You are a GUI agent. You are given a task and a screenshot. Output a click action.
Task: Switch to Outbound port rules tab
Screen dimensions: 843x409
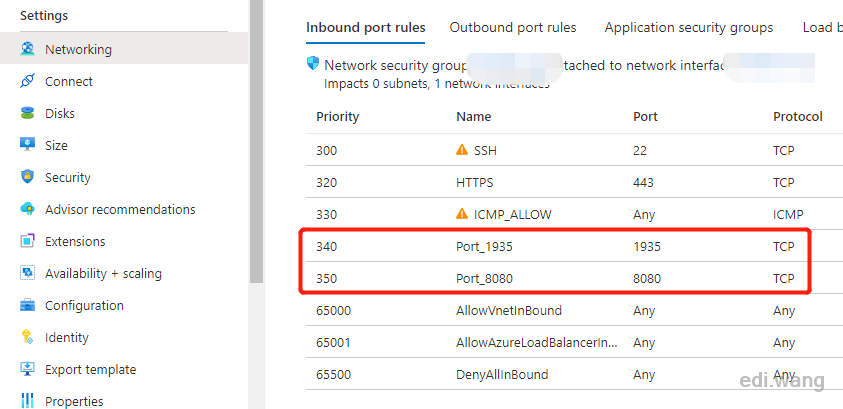coord(513,27)
